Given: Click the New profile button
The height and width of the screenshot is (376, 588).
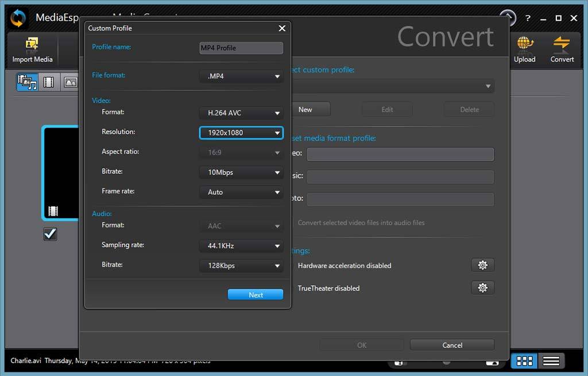Looking at the screenshot, I should click(x=311, y=110).
